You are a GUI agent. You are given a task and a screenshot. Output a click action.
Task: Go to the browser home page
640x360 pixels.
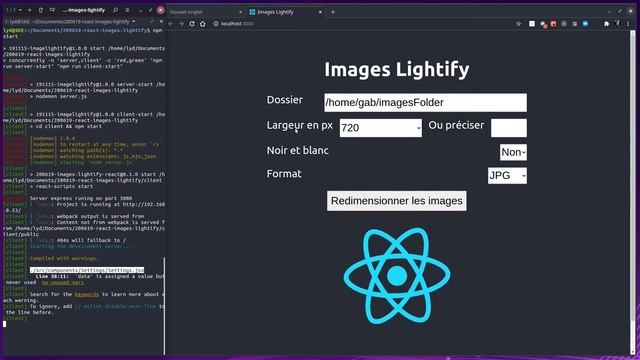click(x=202, y=24)
